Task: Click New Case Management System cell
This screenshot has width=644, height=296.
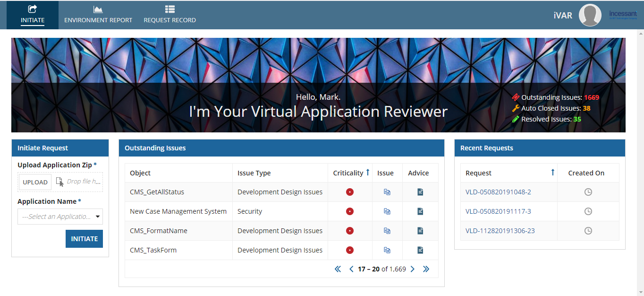Action: click(x=178, y=211)
